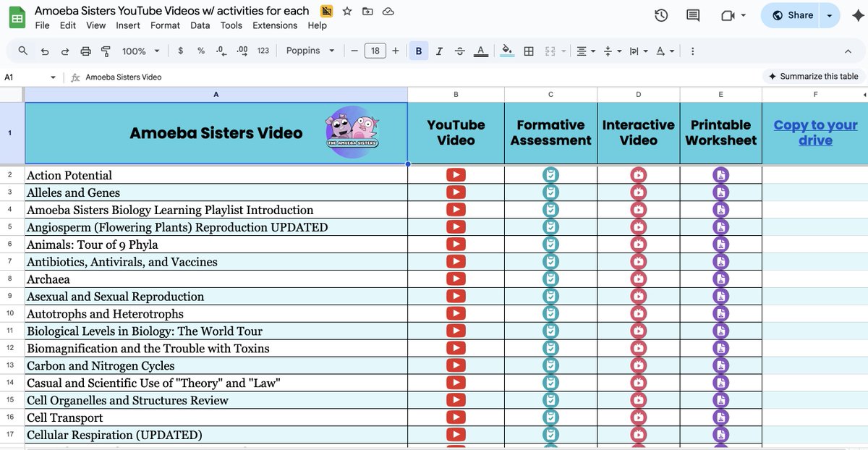Image resolution: width=868 pixels, height=450 pixels.
Task: Collapse the toolbar with the chevron
Action: pos(848,51)
